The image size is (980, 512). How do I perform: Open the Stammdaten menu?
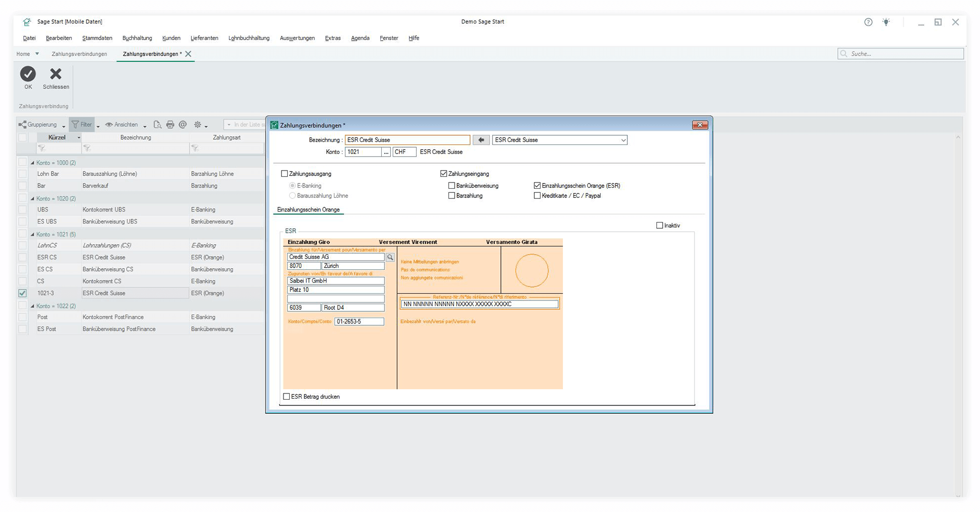click(97, 38)
